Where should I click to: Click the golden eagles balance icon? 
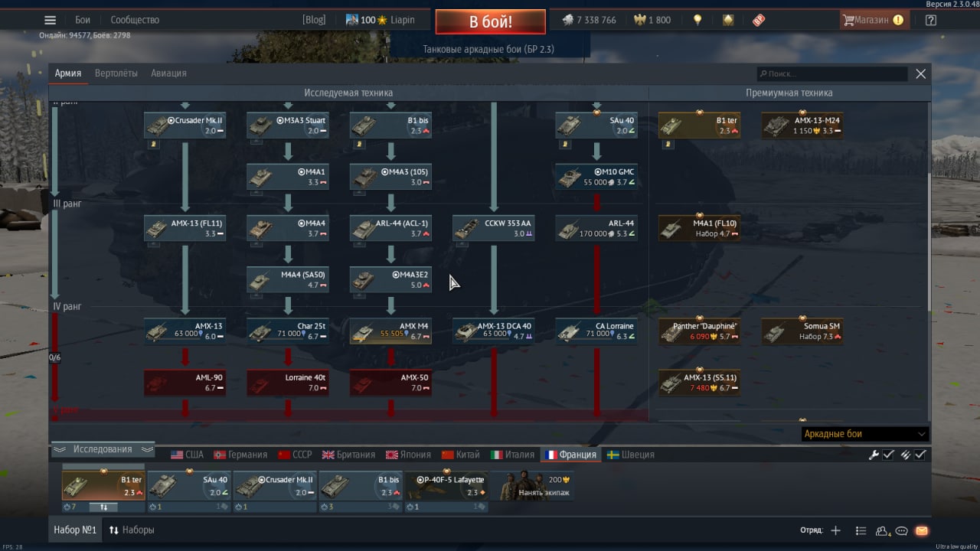coord(640,21)
